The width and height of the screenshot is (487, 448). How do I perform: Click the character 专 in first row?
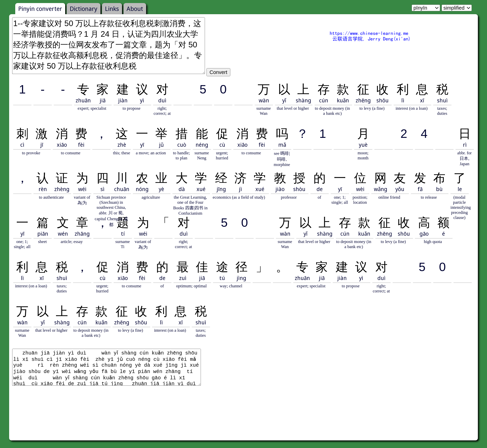(83, 90)
